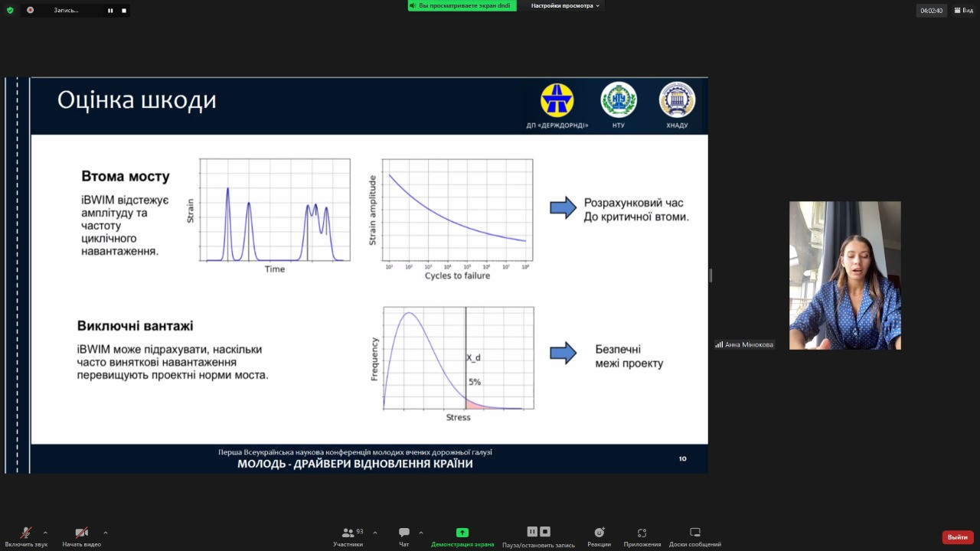The image size is (980, 551).
Task: Open the Приложения apps panel
Action: pyautogui.click(x=642, y=533)
